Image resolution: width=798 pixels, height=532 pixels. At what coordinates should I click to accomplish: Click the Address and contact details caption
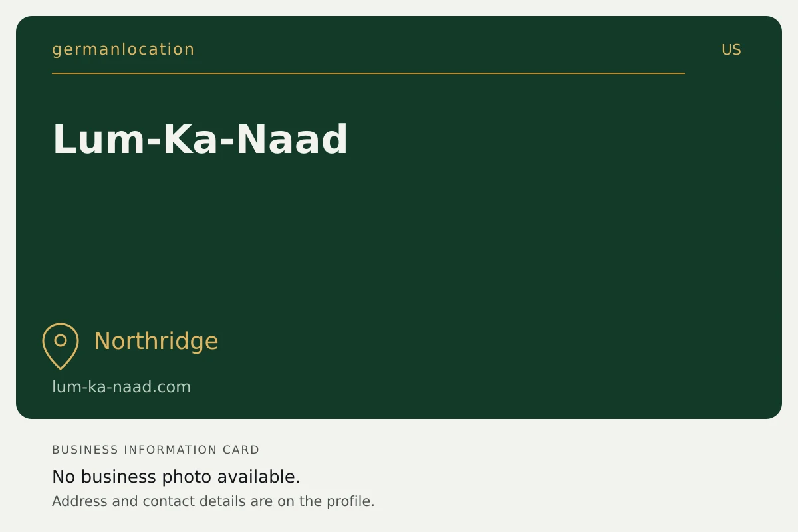tap(213, 501)
